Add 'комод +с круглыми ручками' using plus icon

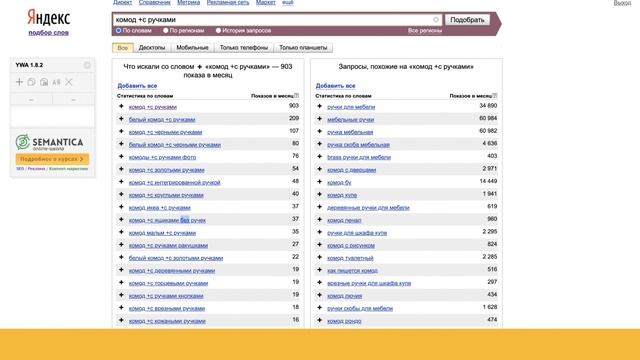click(x=121, y=194)
